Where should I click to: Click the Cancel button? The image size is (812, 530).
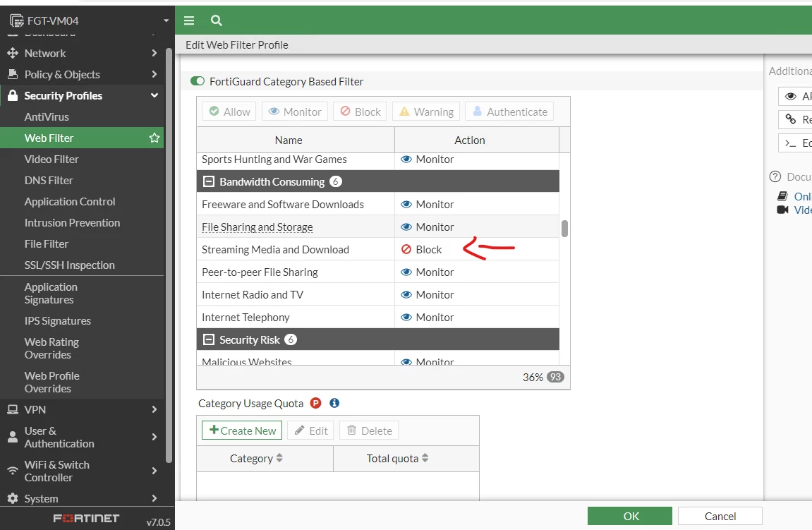coord(720,516)
